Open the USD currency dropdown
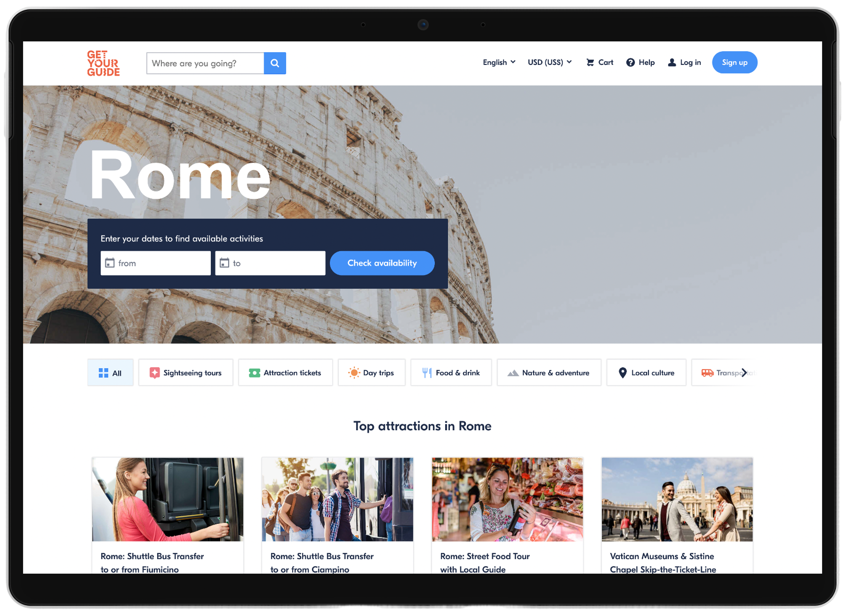 [x=549, y=62]
